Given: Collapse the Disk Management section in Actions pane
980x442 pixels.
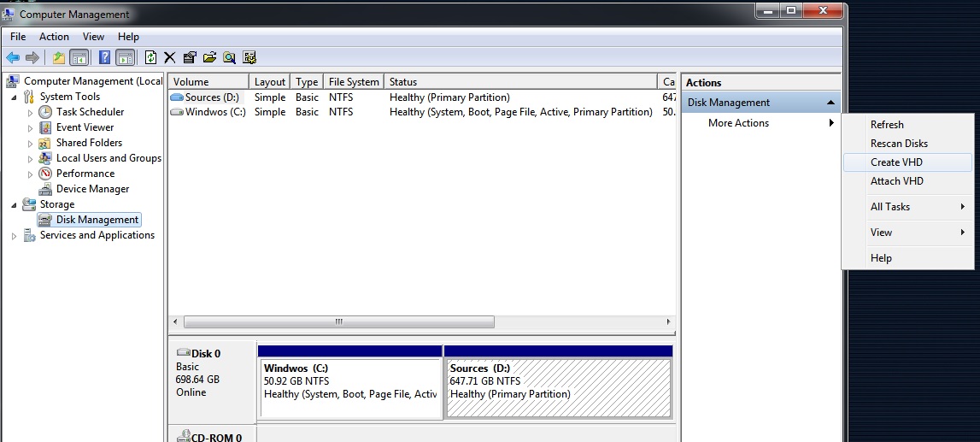Looking at the screenshot, I should click(830, 103).
